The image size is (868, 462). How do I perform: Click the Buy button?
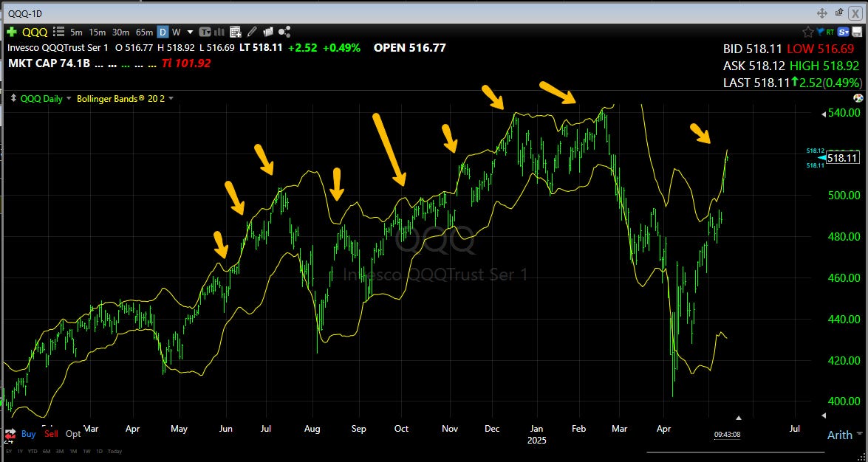[28, 434]
